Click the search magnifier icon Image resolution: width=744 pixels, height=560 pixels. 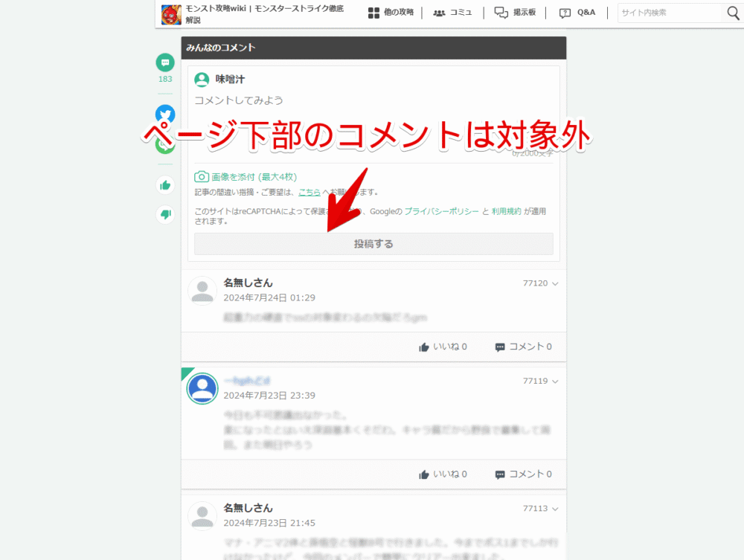click(x=732, y=13)
